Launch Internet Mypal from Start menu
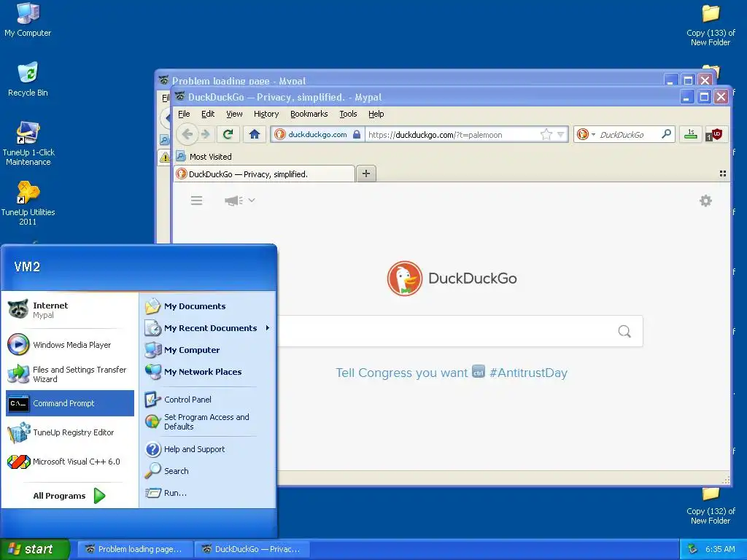Image resolution: width=747 pixels, height=560 pixels. [70, 309]
